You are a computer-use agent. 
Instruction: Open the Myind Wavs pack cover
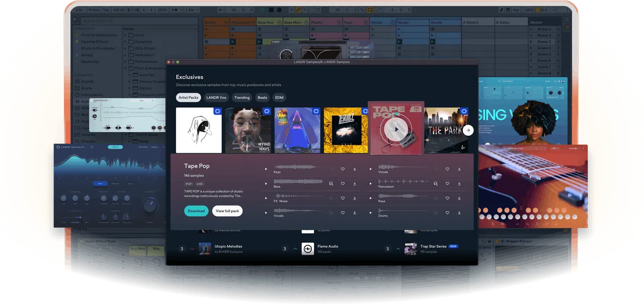(248, 130)
